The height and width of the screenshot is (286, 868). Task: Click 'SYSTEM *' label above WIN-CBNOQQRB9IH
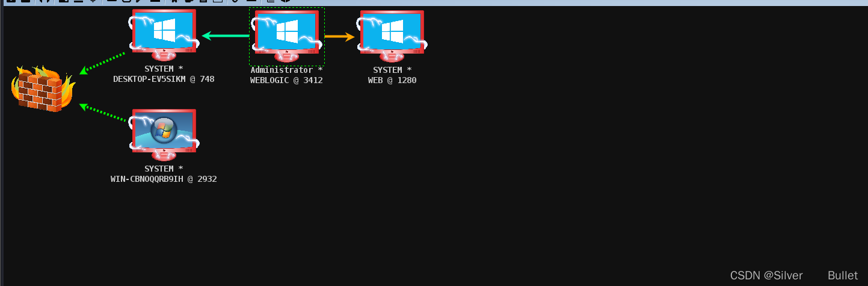(164, 169)
